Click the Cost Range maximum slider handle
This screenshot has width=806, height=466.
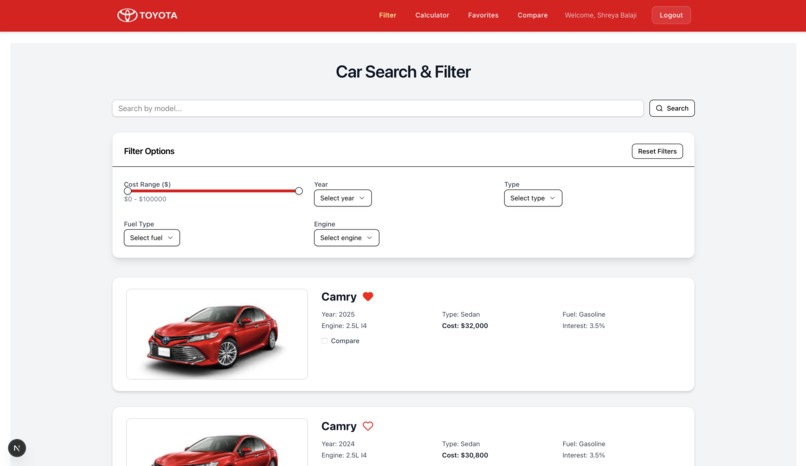[299, 191]
